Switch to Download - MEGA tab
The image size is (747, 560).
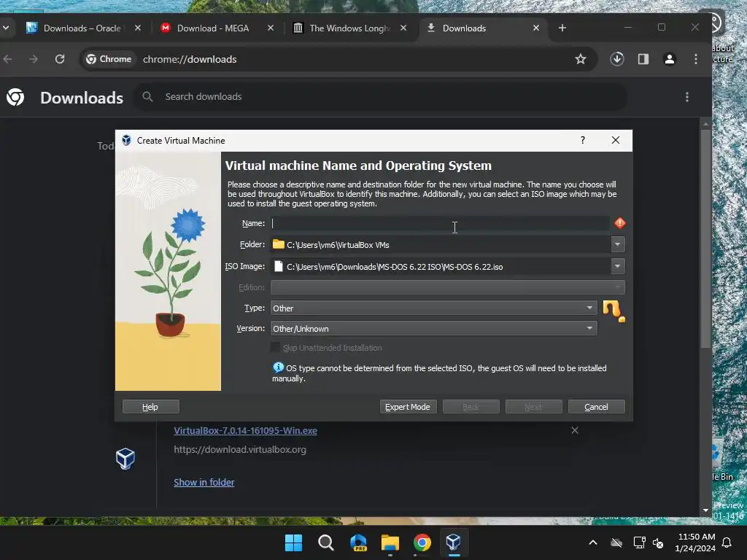click(x=213, y=28)
